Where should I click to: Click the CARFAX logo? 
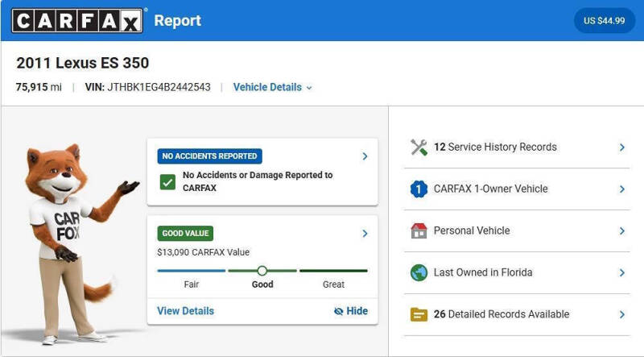pyautogui.click(x=77, y=21)
